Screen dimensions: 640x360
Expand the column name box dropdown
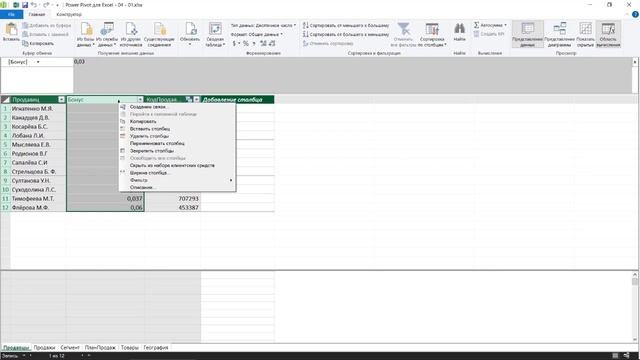(38, 62)
